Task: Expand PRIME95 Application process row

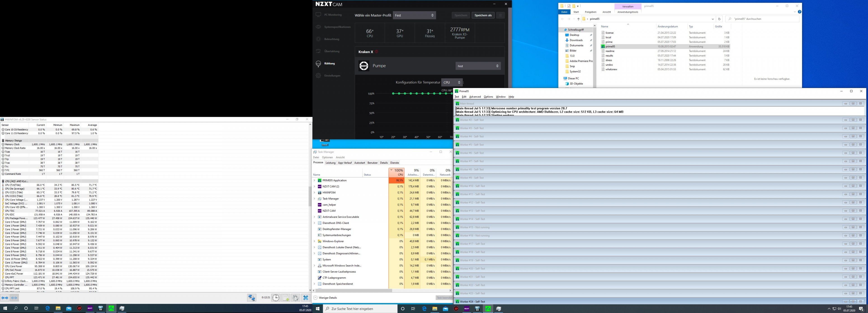Action: pyautogui.click(x=314, y=180)
